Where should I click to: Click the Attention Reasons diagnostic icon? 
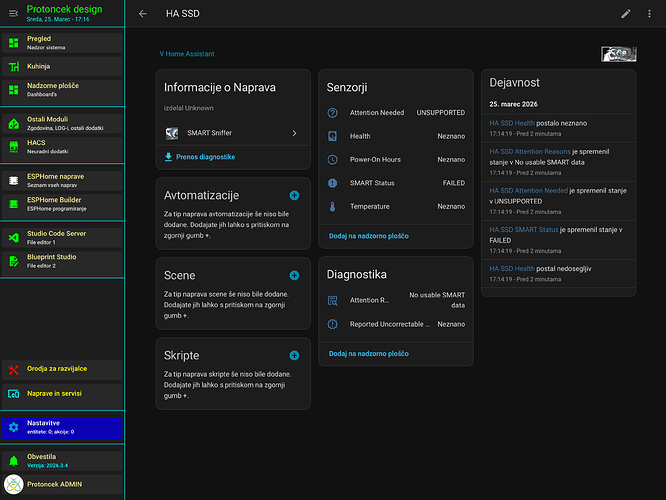pos(333,300)
